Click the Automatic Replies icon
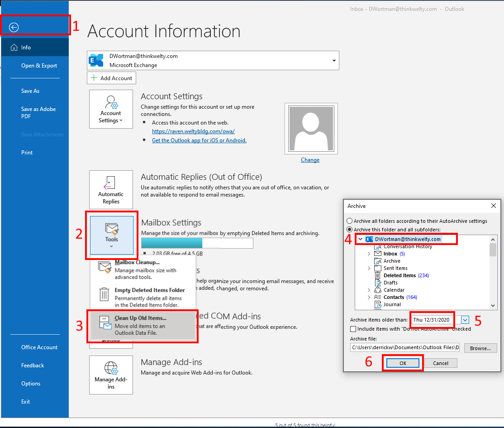 click(x=111, y=189)
